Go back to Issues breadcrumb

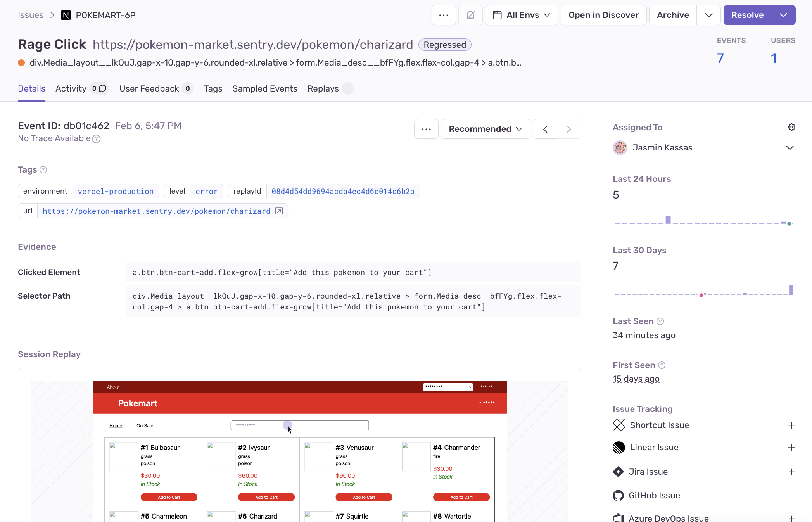[31, 15]
